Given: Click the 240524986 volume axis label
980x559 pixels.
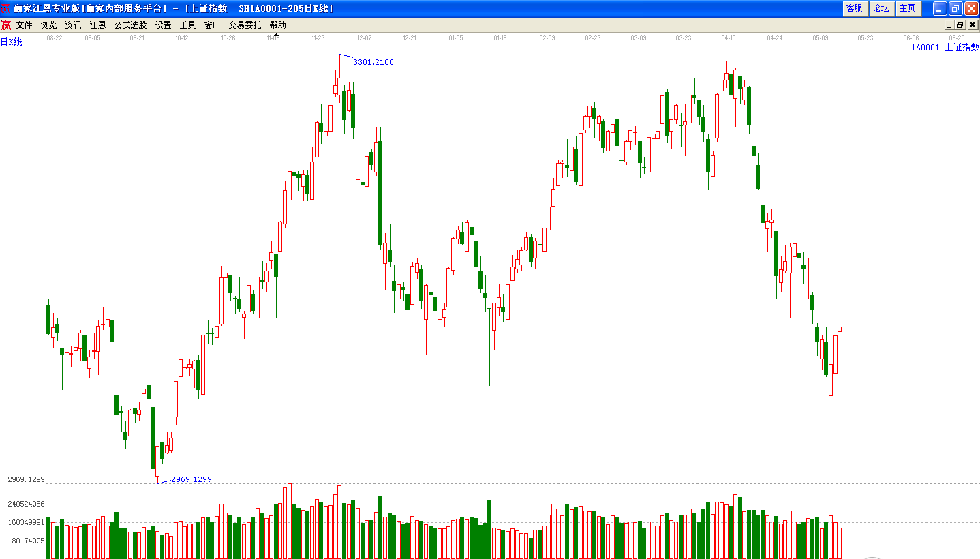Looking at the screenshot, I should click(x=27, y=504).
